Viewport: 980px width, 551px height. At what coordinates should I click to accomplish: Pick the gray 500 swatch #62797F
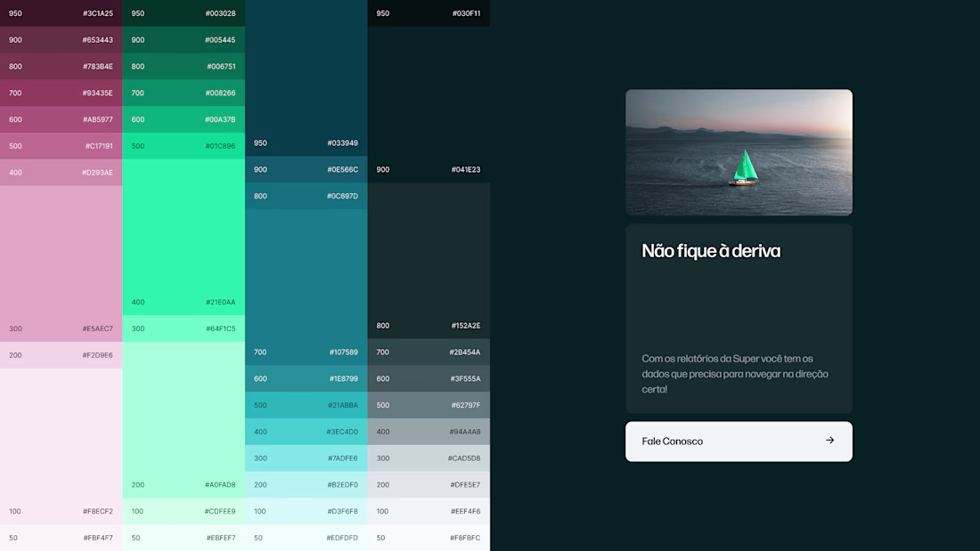(x=429, y=405)
